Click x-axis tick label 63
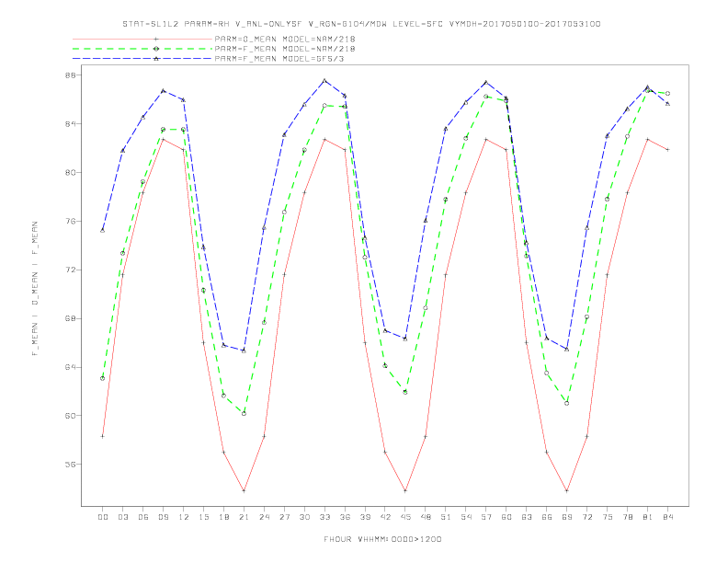This screenshot has width=728, height=563. 527,517
